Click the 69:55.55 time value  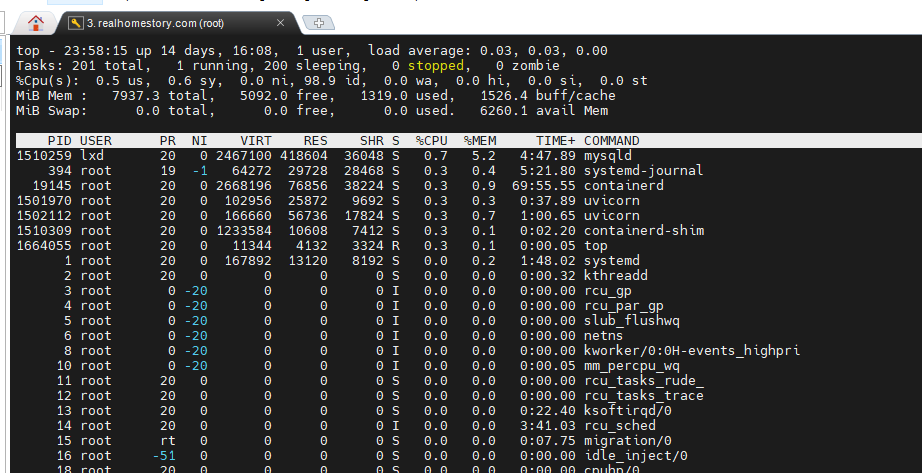(x=544, y=186)
